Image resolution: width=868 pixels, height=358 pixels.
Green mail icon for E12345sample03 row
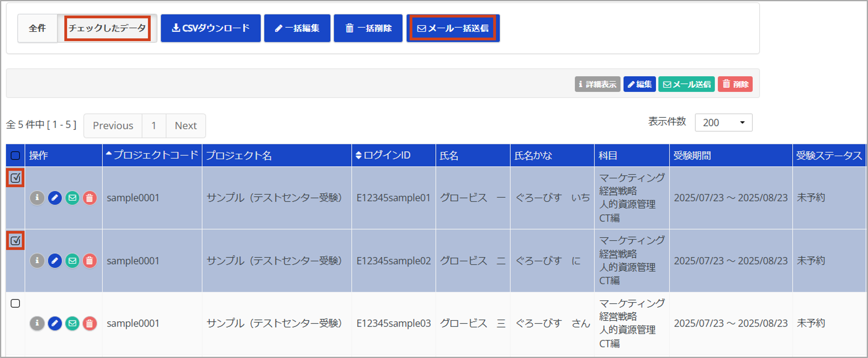(x=72, y=323)
